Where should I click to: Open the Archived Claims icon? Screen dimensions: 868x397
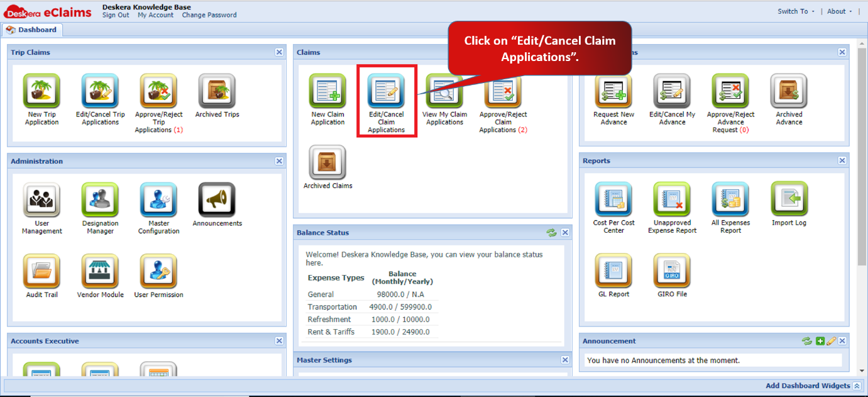click(327, 163)
